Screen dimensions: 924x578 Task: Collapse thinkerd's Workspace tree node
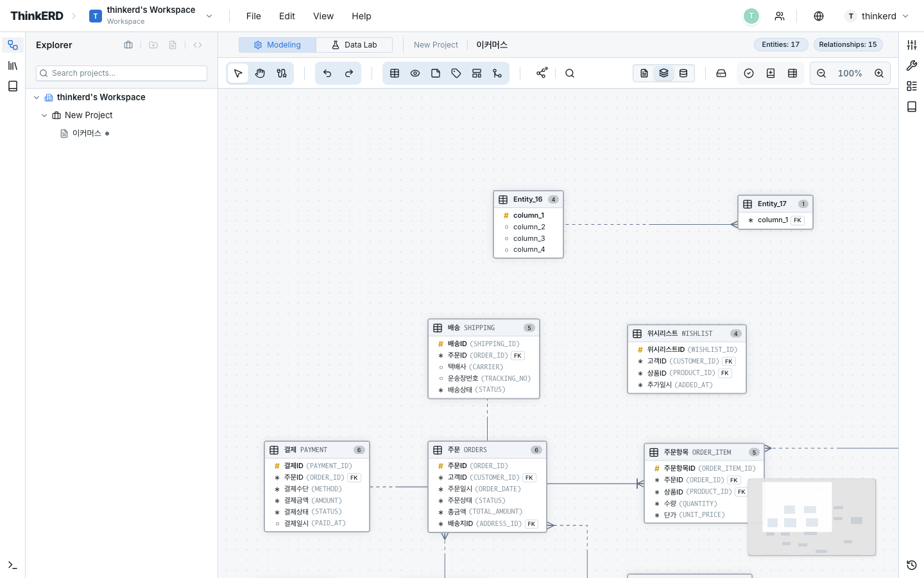point(37,98)
